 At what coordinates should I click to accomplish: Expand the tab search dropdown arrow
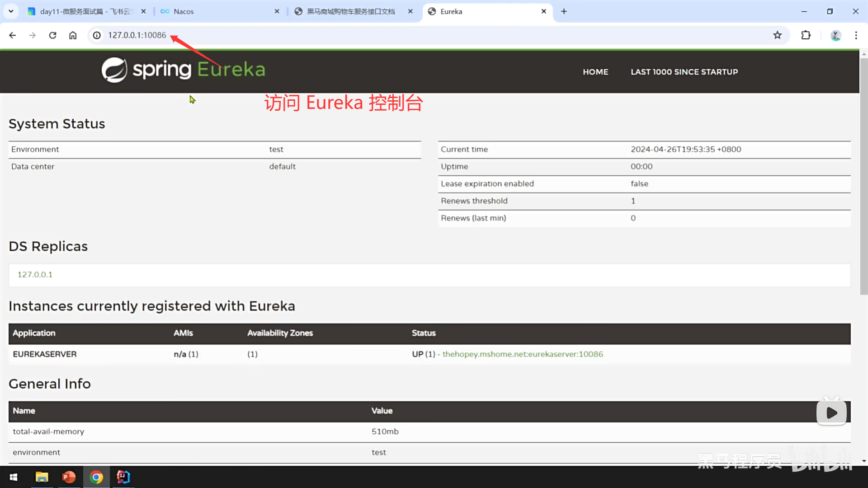pyautogui.click(x=11, y=11)
